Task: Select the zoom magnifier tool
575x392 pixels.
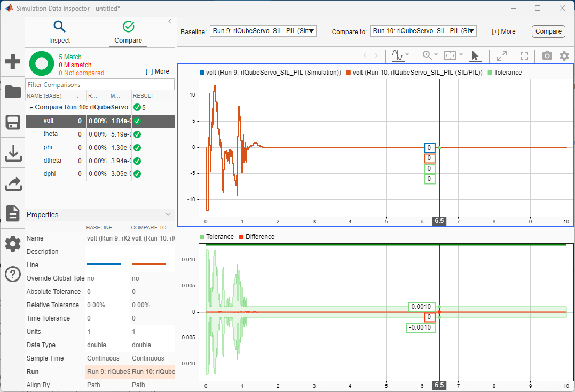Action: point(427,55)
